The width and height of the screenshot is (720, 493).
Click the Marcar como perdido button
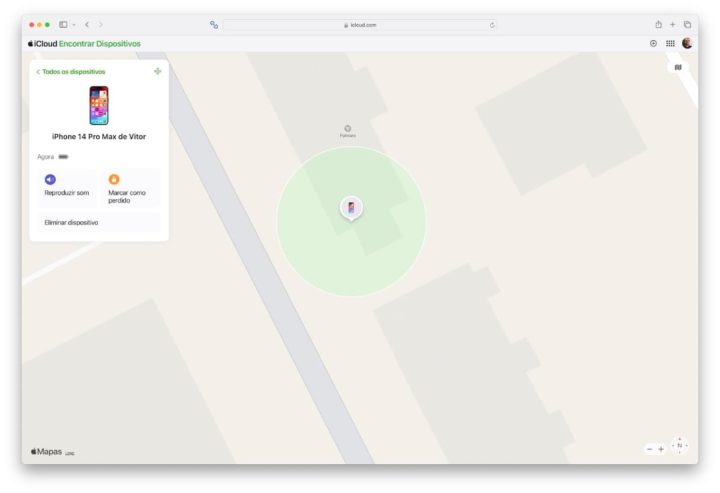(x=131, y=187)
